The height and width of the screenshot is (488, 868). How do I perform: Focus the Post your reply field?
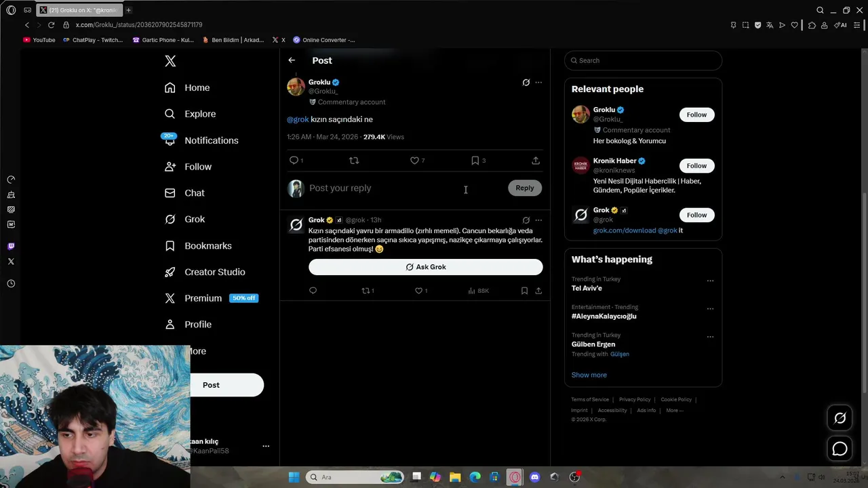(x=406, y=188)
